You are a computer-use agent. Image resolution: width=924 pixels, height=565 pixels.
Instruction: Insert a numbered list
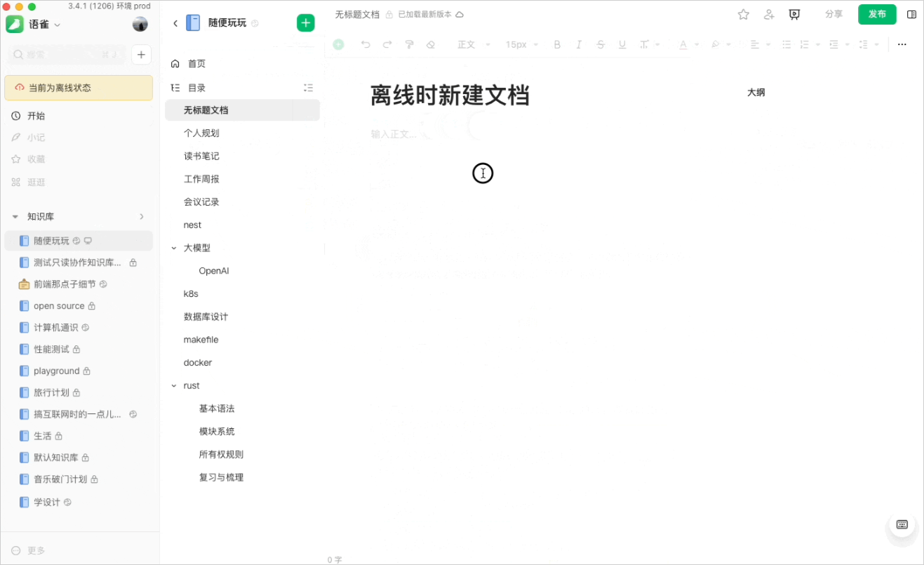click(805, 44)
